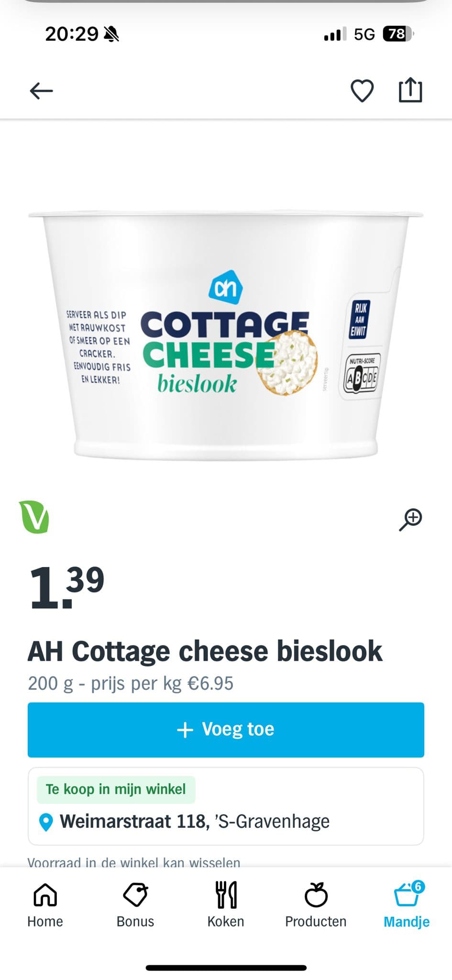Screen dimensions: 452x980
Task: Open the cottage cheese product image
Action: (226, 335)
